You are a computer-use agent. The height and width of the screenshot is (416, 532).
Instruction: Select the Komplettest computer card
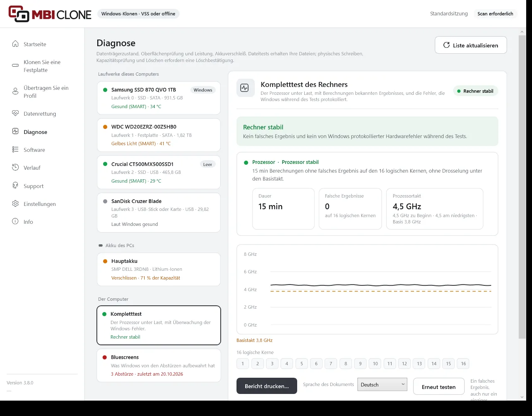click(159, 325)
